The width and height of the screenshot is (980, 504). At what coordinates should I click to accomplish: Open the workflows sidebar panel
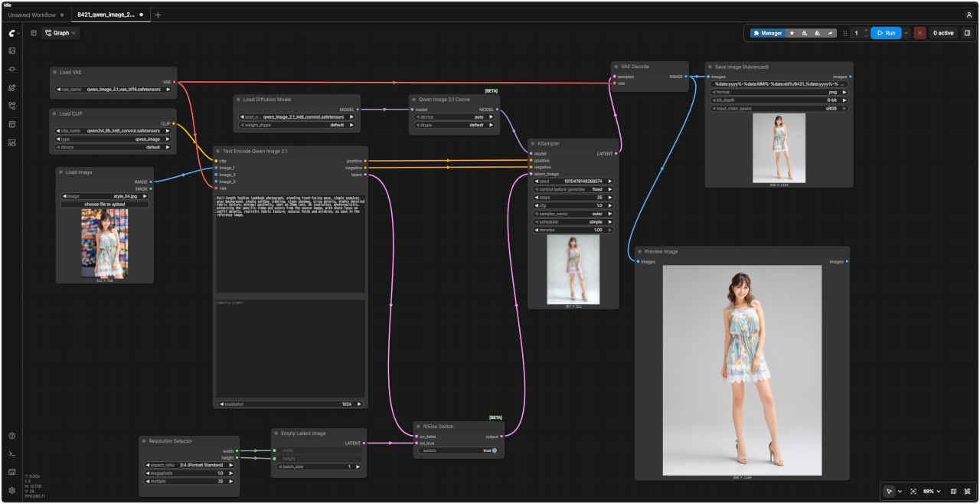pyautogui.click(x=12, y=106)
